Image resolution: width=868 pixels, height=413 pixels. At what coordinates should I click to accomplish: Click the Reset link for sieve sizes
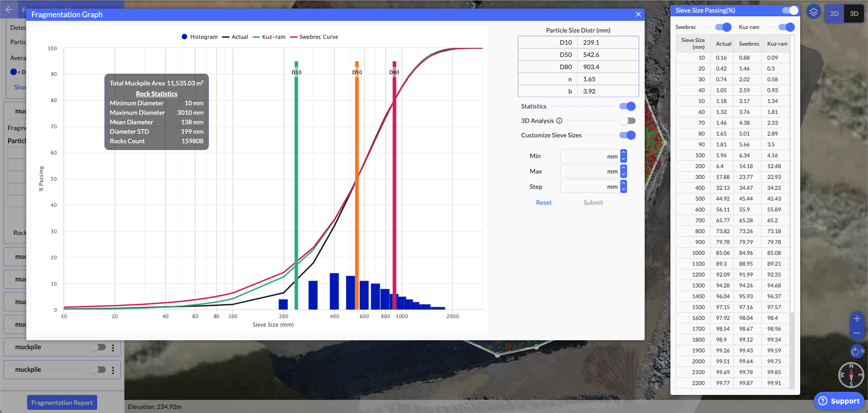[x=543, y=202]
